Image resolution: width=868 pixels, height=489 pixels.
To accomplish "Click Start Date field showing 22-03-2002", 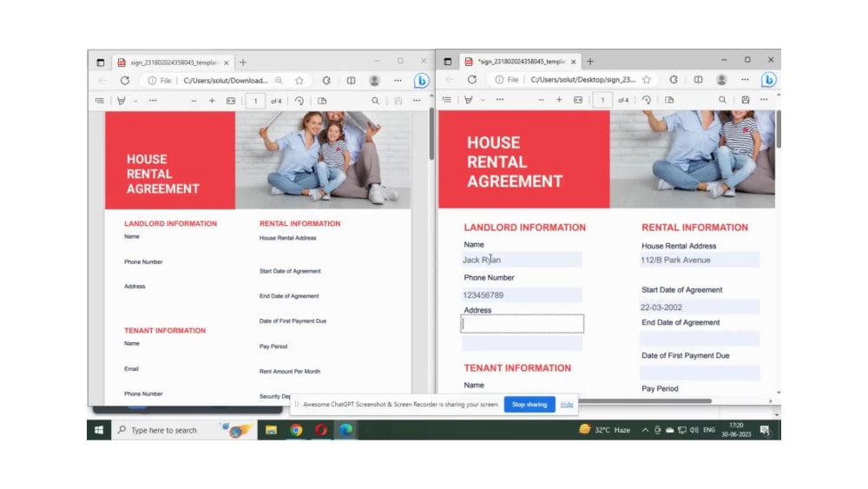I will pos(699,307).
